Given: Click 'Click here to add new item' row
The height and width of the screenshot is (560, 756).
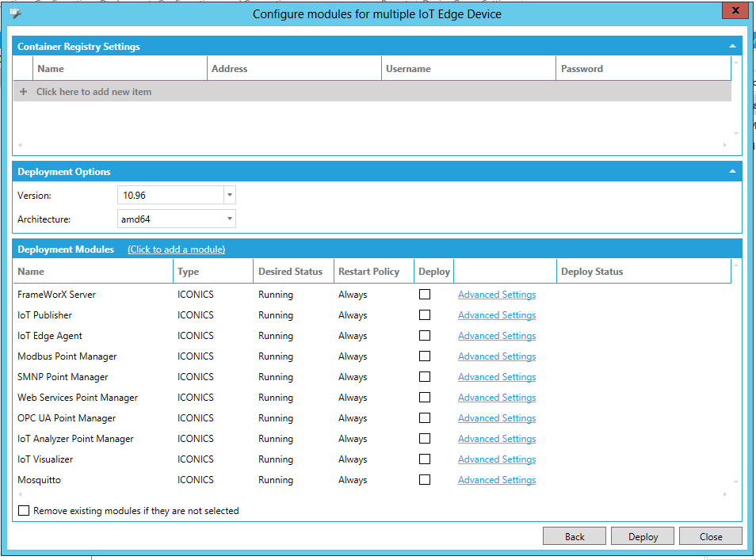Looking at the screenshot, I should tap(372, 92).
